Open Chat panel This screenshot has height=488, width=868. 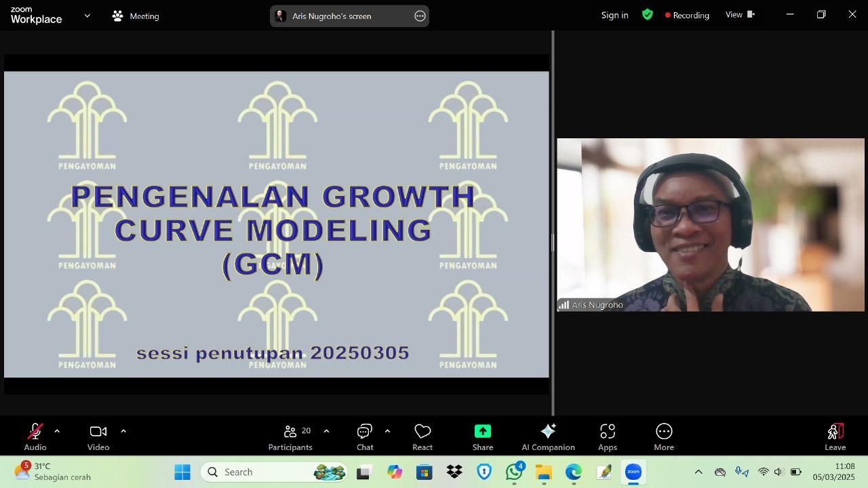[x=365, y=436]
